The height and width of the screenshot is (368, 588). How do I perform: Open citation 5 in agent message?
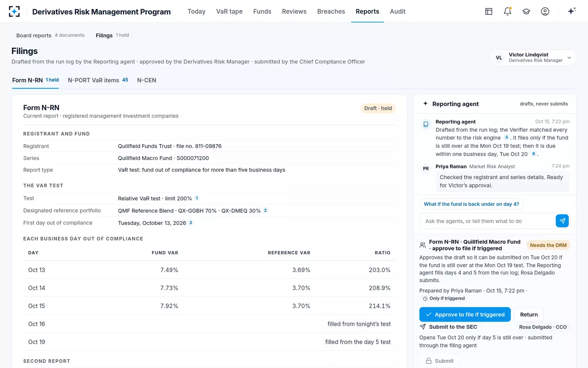point(507,138)
